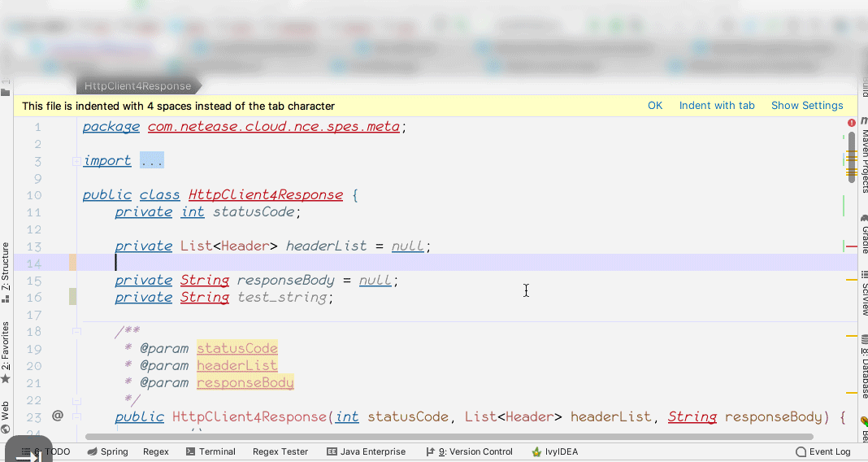Open the TODO tool window tab

(x=46, y=451)
